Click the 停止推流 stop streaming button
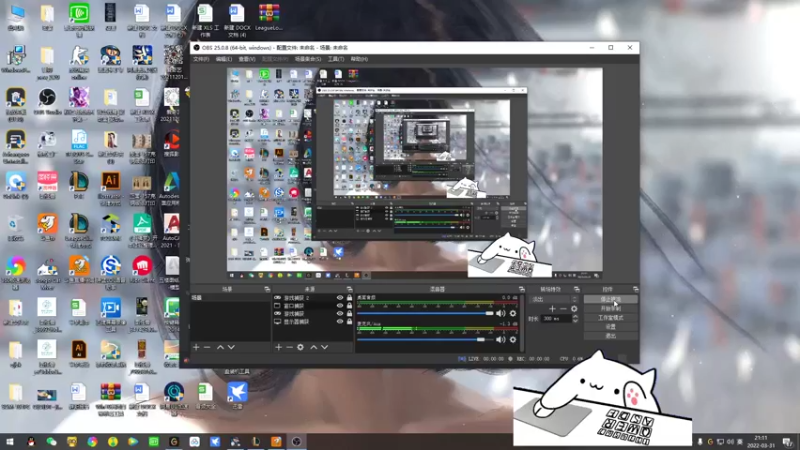Viewport: 800px width, 450px height. tap(611, 299)
